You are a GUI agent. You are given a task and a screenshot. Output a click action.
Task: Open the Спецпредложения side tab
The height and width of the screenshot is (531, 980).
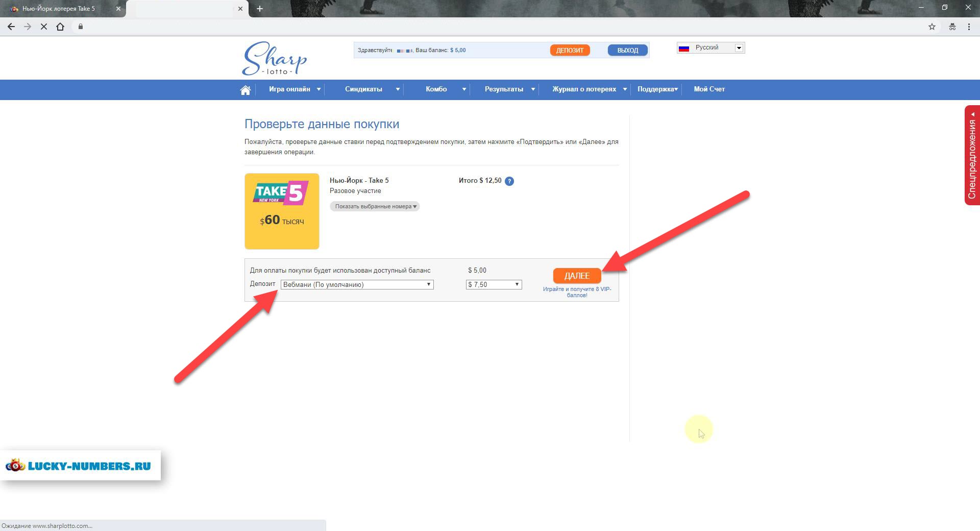click(972, 156)
